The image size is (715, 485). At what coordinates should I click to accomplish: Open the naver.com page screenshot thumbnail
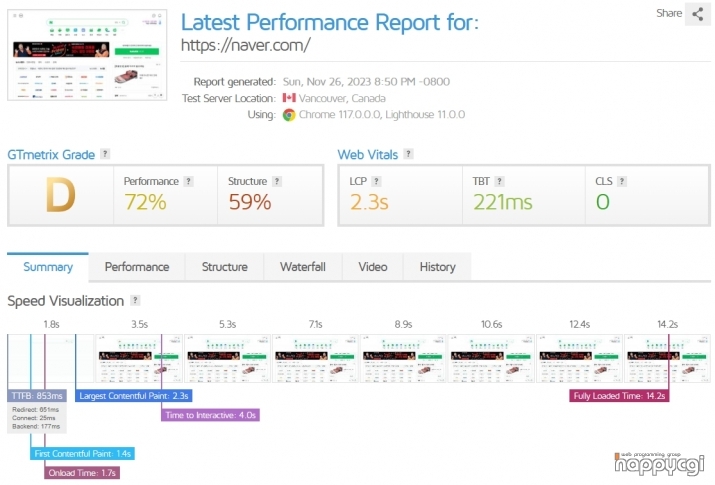click(87, 55)
